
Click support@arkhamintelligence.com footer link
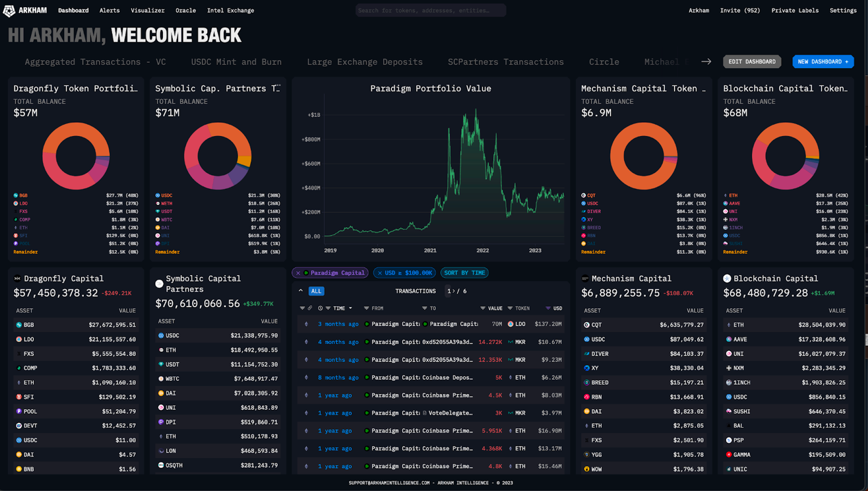pos(389,483)
